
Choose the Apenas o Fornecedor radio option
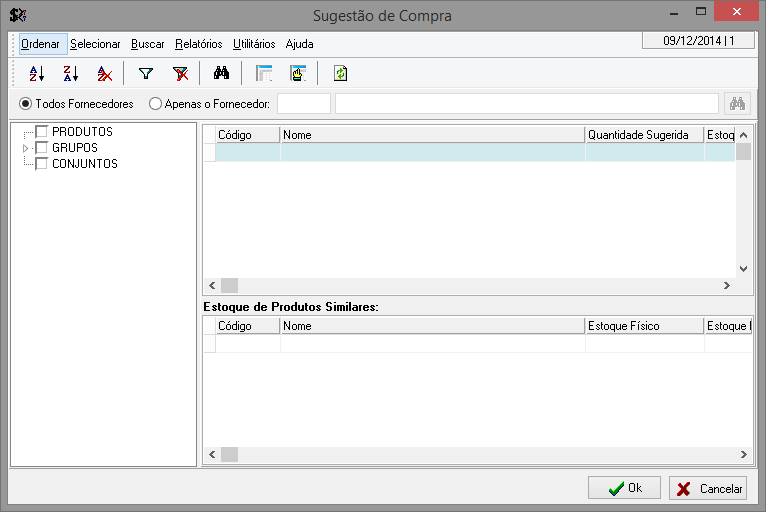pyautogui.click(x=155, y=103)
